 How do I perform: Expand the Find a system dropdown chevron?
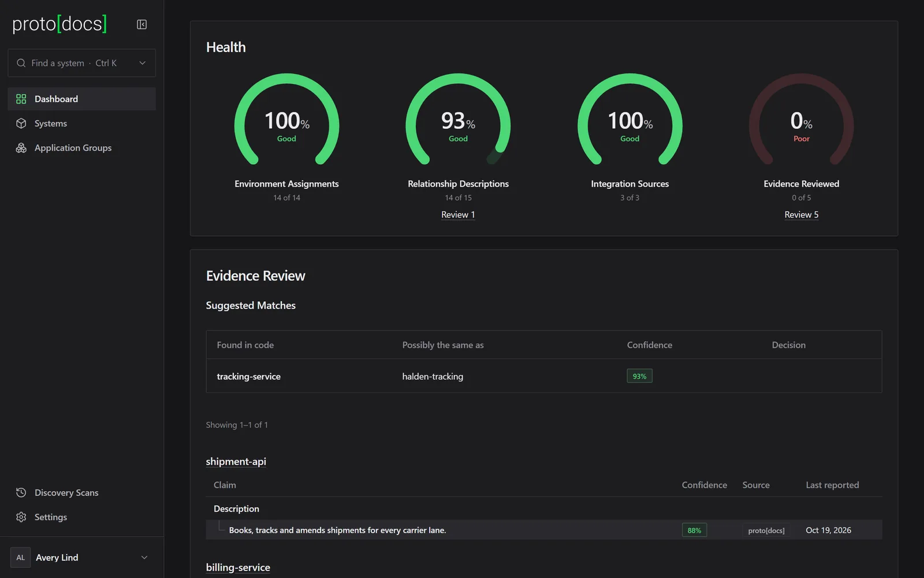point(143,63)
